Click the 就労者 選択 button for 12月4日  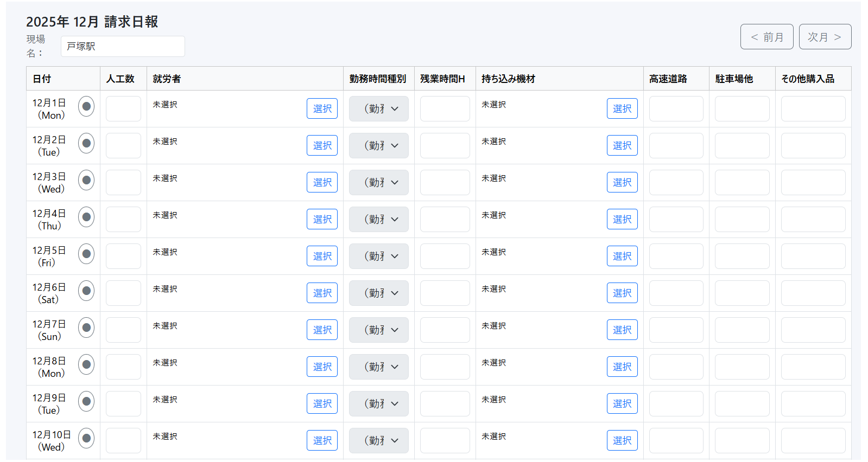click(322, 219)
